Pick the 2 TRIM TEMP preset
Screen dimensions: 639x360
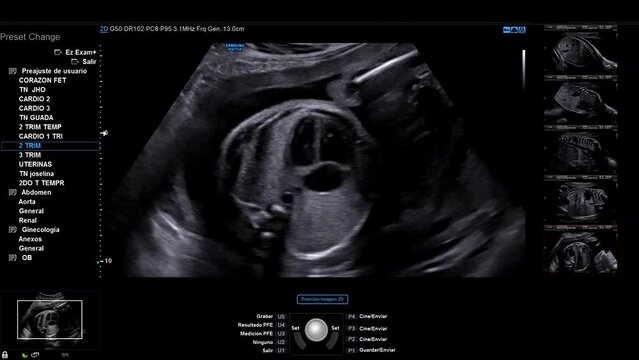coord(40,127)
